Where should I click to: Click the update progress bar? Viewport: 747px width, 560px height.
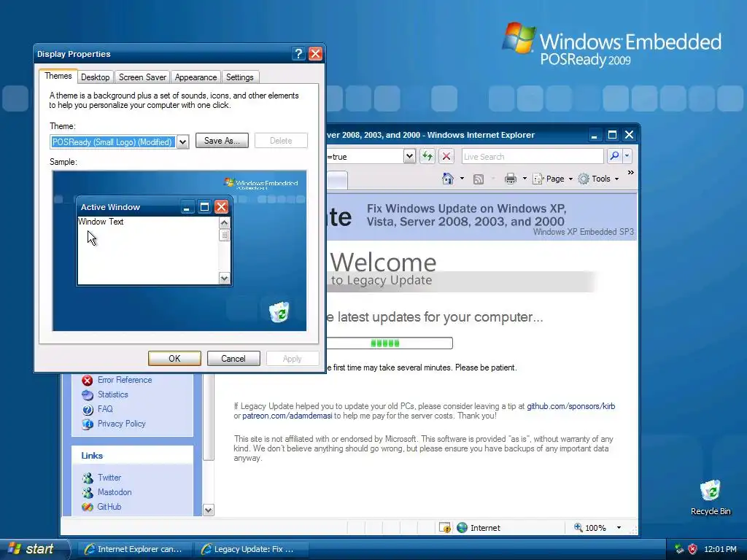(389, 343)
